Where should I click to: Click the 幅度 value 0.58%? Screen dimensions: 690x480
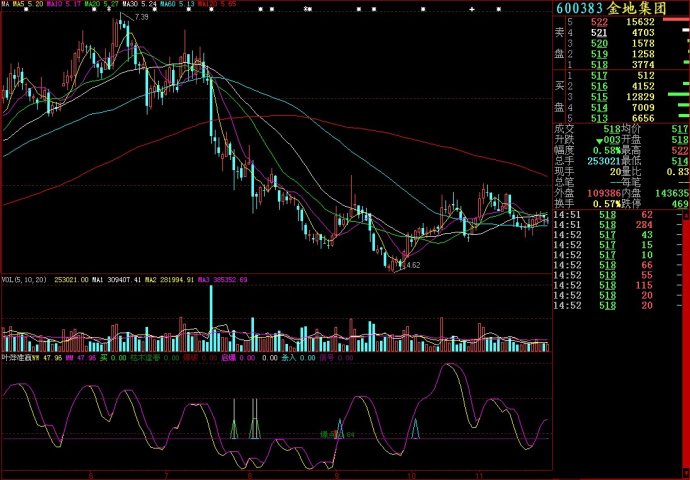(606, 150)
